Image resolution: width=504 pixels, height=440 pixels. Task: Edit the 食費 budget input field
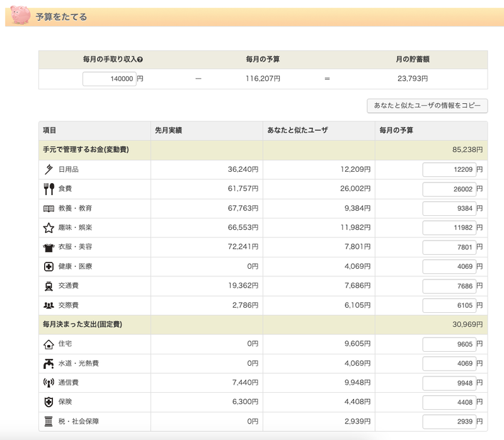point(448,189)
